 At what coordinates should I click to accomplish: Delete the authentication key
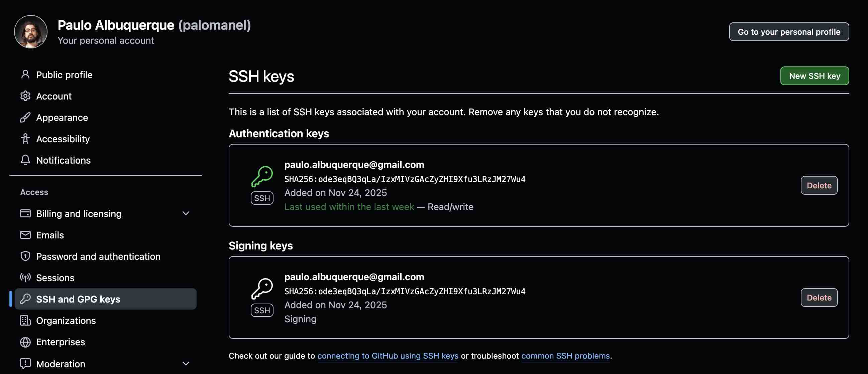pos(819,185)
